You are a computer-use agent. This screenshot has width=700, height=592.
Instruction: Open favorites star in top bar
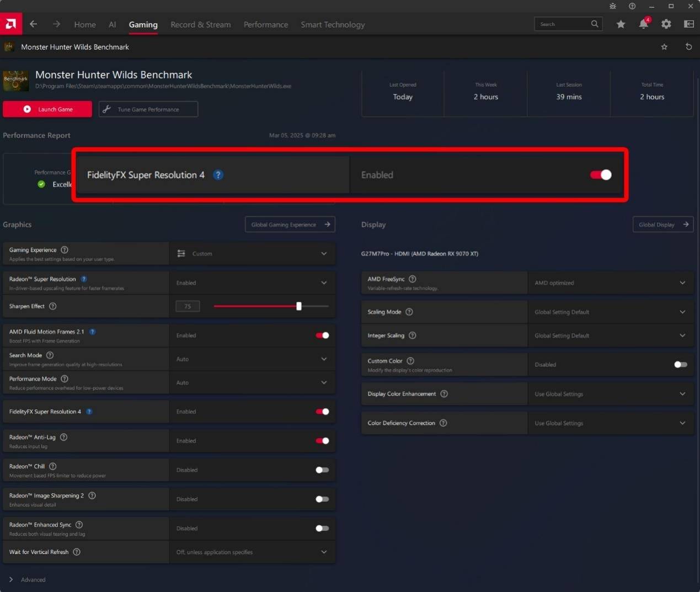pos(621,24)
